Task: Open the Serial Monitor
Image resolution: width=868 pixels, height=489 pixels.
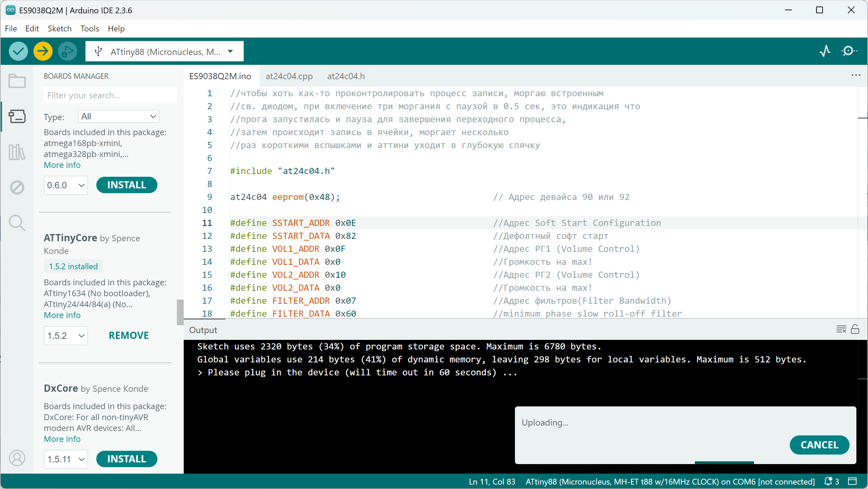Action: pos(849,51)
